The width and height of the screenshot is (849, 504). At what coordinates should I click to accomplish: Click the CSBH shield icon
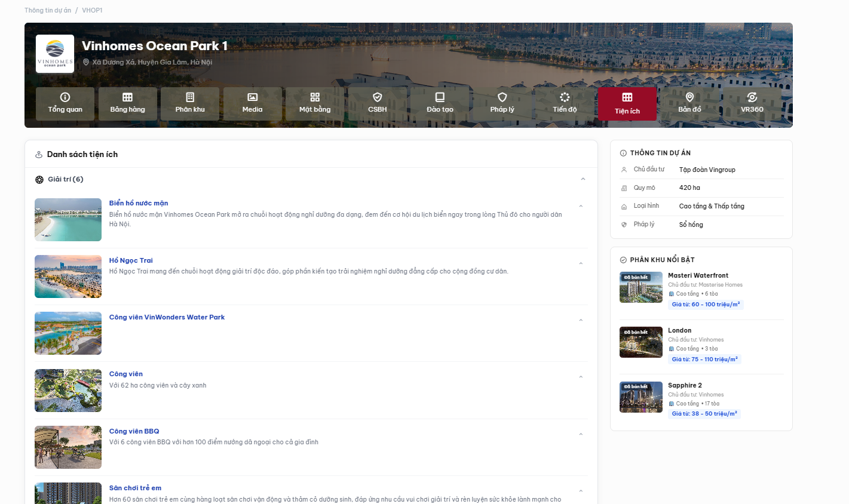(378, 97)
